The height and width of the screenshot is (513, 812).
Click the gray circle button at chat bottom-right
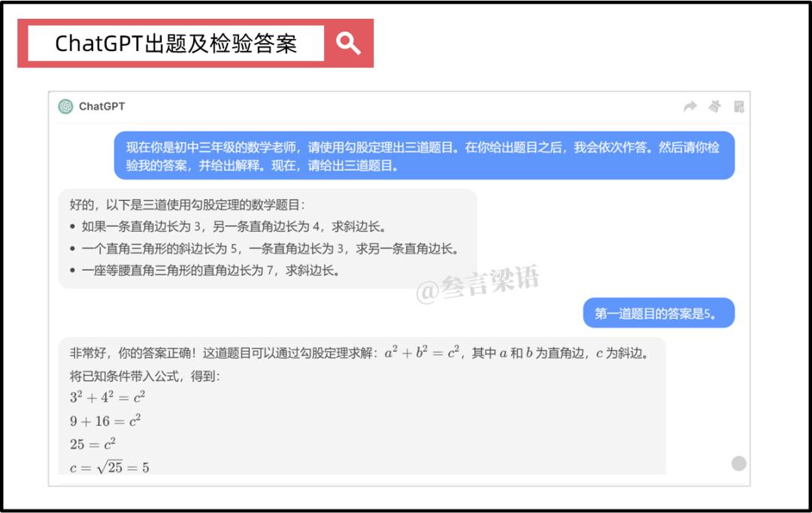[739, 463]
